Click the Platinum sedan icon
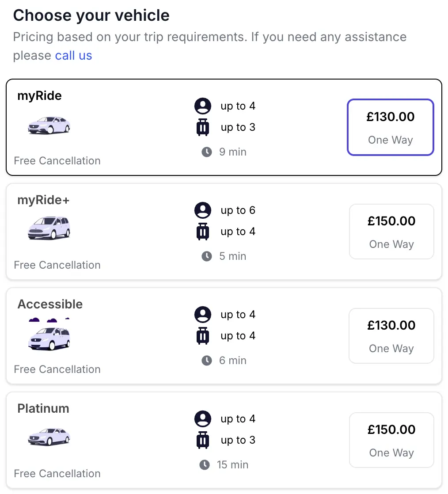The height and width of the screenshot is (494, 448). (x=49, y=437)
